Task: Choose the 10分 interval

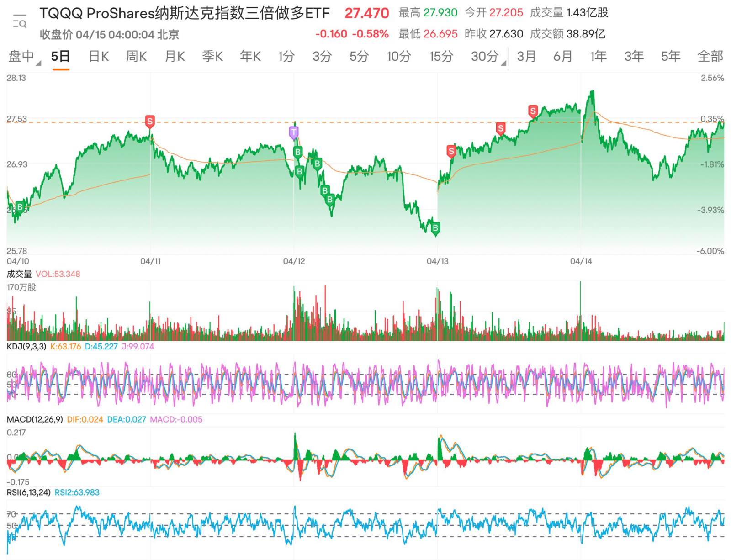Action: [399, 56]
